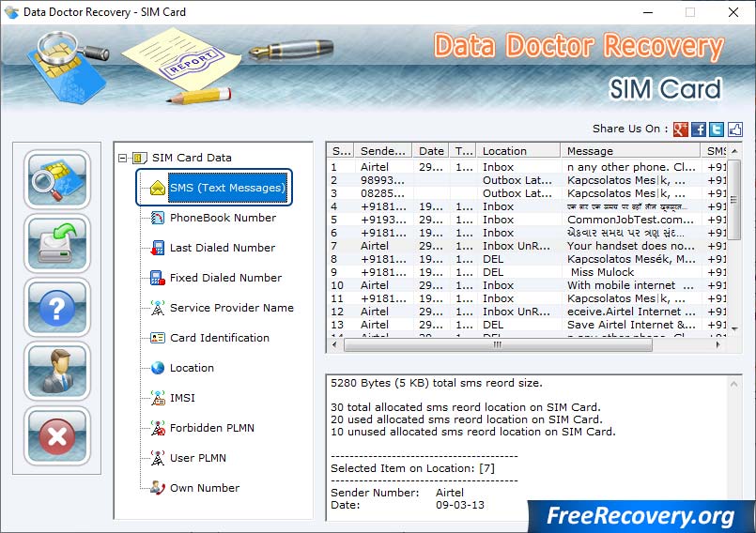The height and width of the screenshot is (533, 756).
Task: Collapse the SIM Card Data tree node
Action: point(122,158)
